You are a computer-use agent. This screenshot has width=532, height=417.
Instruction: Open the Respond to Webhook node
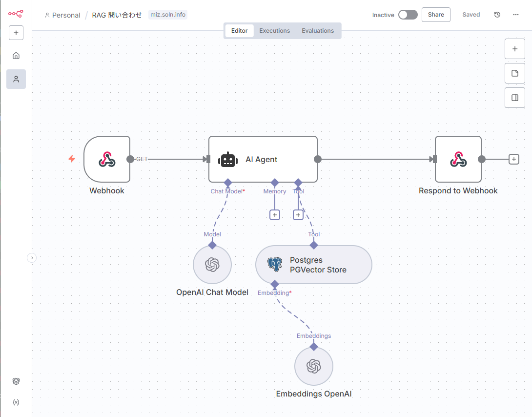[x=458, y=159]
